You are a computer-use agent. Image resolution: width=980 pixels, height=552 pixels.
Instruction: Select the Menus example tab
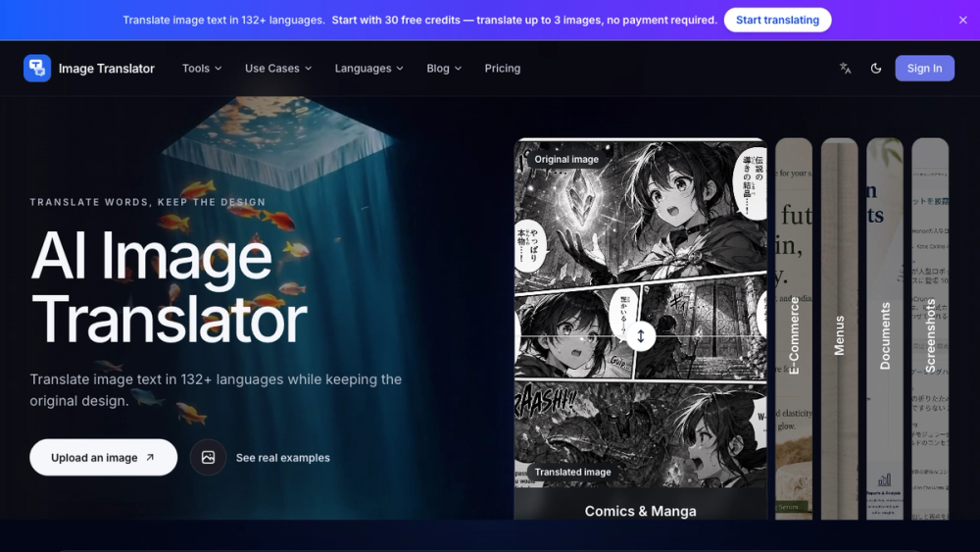(x=840, y=328)
